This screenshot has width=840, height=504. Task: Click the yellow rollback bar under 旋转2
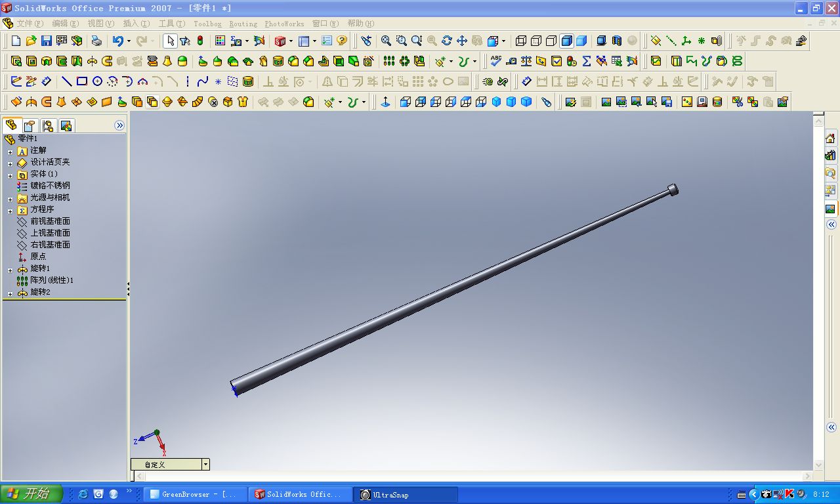64,299
